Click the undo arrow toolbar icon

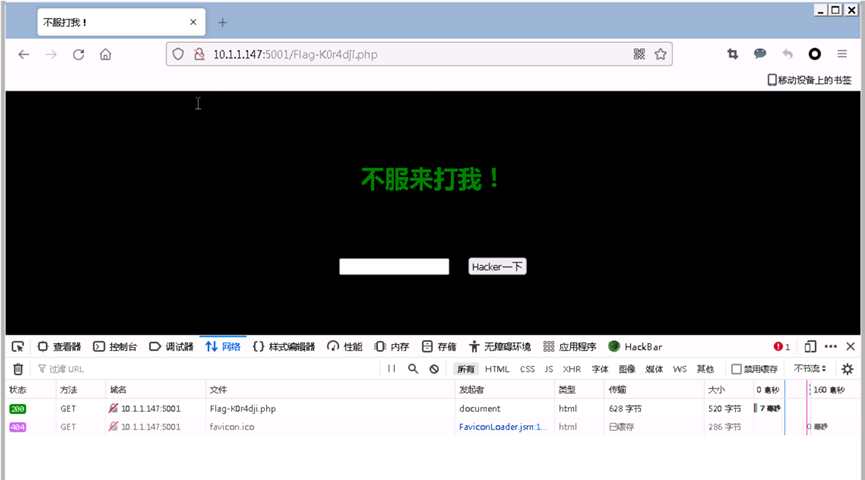point(787,54)
